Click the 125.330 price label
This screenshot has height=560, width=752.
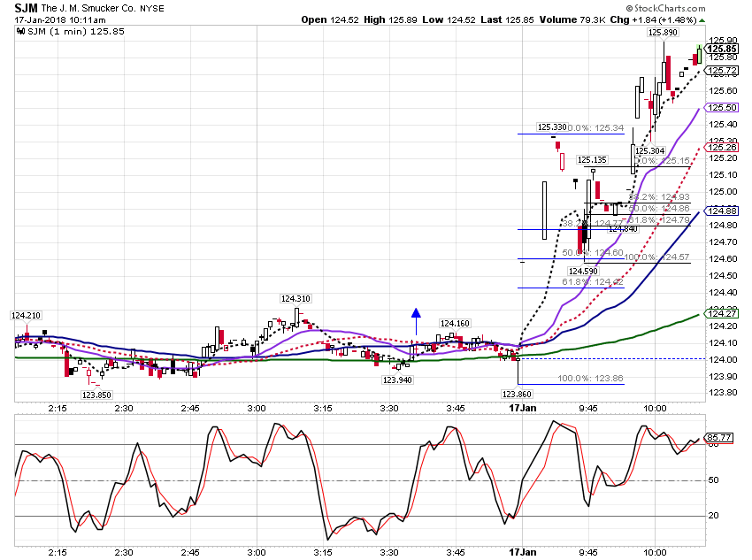(x=552, y=127)
